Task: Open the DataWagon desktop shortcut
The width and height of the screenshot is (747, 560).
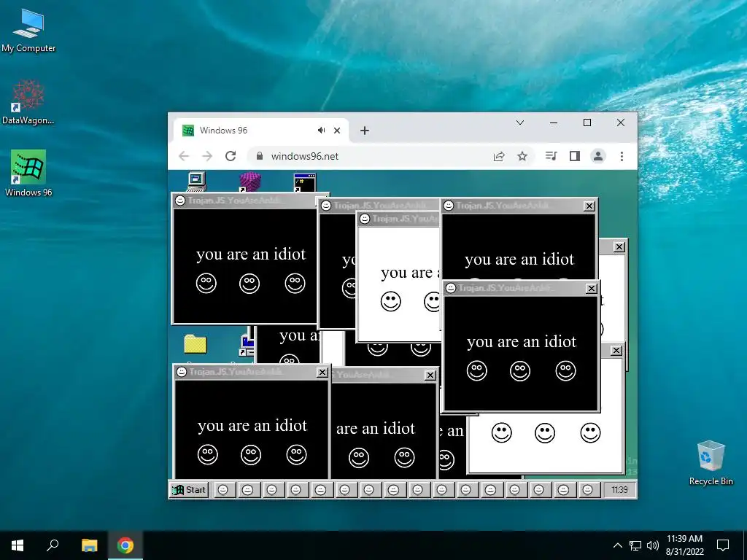Action: click(28, 102)
